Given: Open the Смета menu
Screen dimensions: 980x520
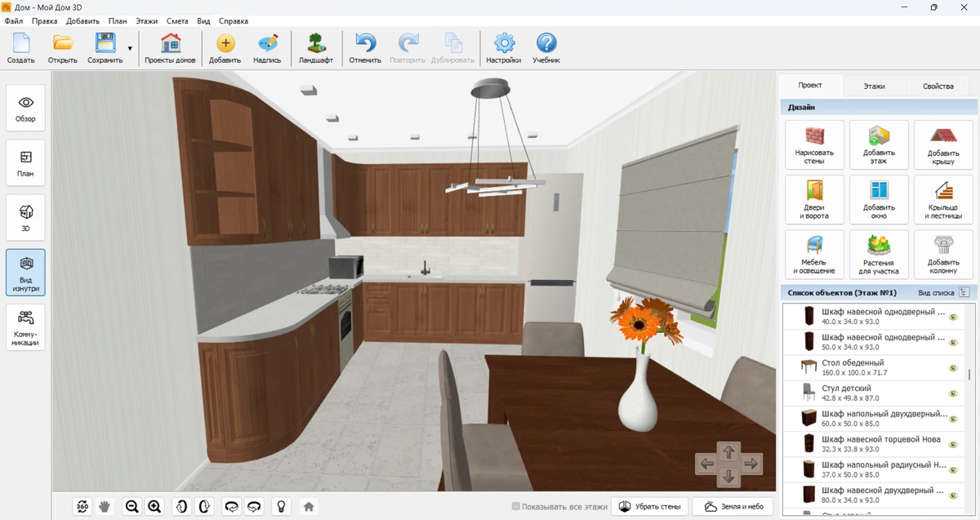Looking at the screenshot, I should coord(176,21).
